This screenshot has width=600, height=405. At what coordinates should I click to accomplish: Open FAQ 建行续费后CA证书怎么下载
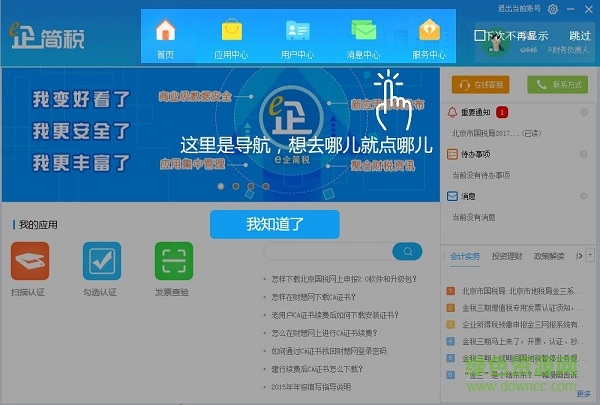(317, 369)
